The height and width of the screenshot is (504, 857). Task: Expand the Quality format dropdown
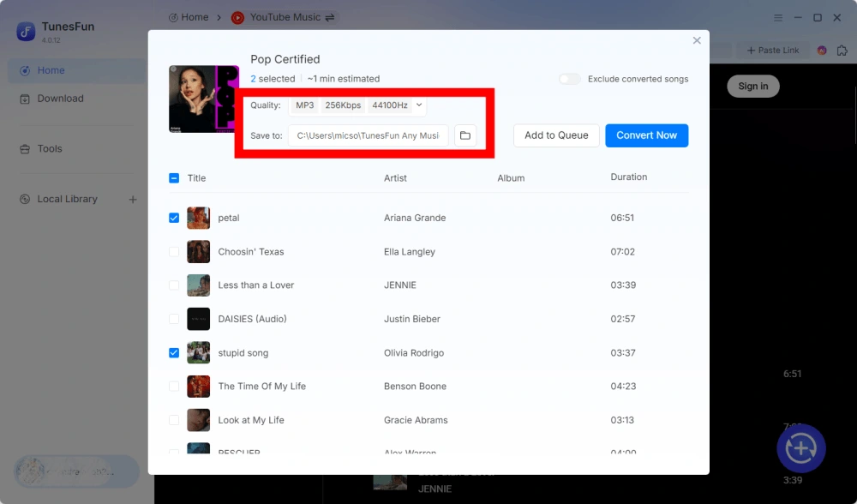coord(419,105)
